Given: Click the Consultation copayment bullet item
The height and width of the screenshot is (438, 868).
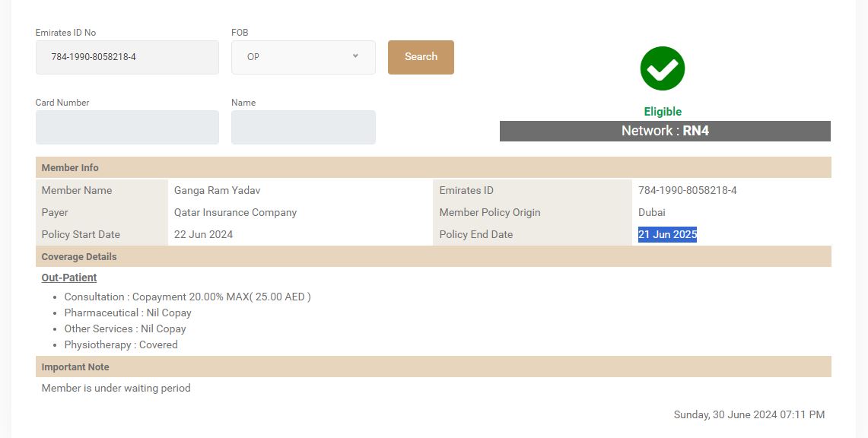Looking at the screenshot, I should (x=187, y=297).
